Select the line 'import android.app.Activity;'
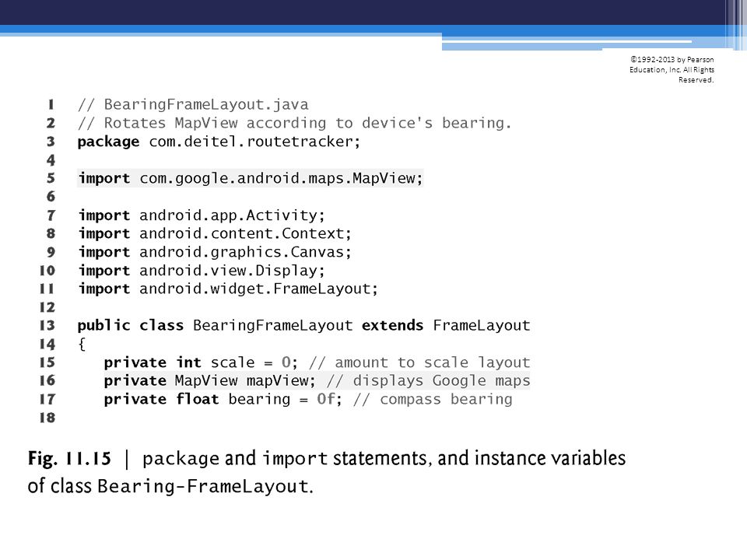747x560 pixels. (202, 215)
